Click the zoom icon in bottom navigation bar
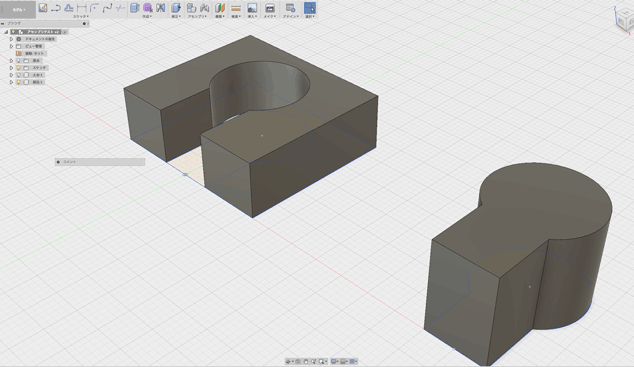This screenshot has height=367, width=634. pyautogui.click(x=313, y=361)
